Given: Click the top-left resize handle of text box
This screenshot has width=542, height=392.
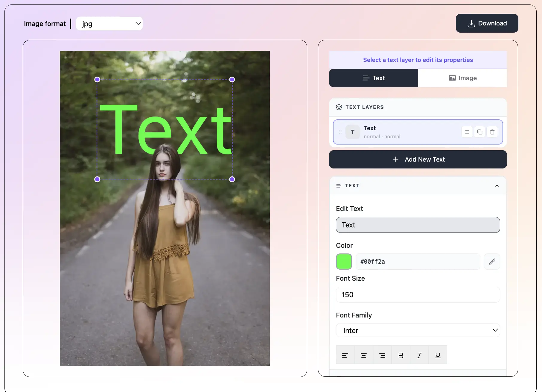Looking at the screenshot, I should 97,80.
